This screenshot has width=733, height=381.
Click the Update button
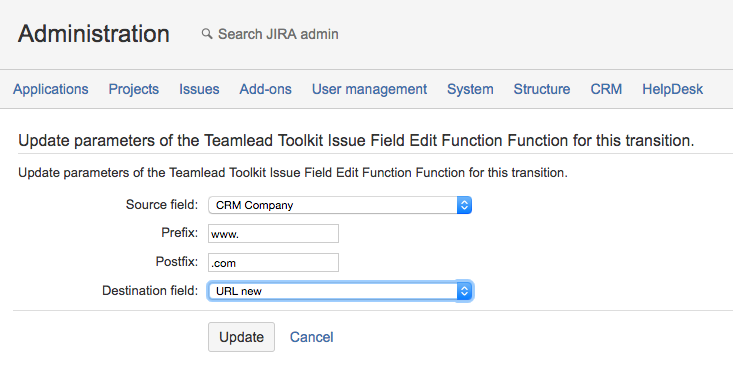coord(241,337)
